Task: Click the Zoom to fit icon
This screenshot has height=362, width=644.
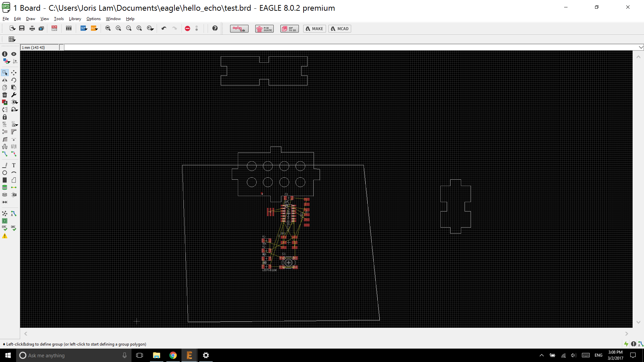Action: [108, 28]
